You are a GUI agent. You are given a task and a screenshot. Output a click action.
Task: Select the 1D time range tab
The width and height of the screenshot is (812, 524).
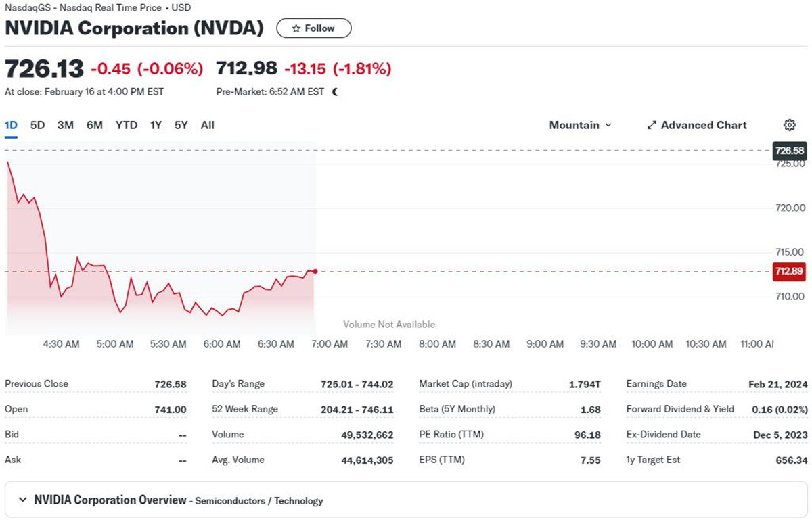point(12,125)
